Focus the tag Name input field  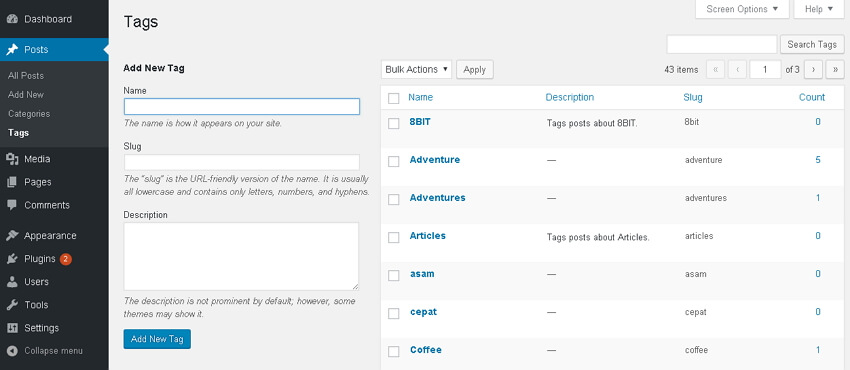pyautogui.click(x=242, y=107)
